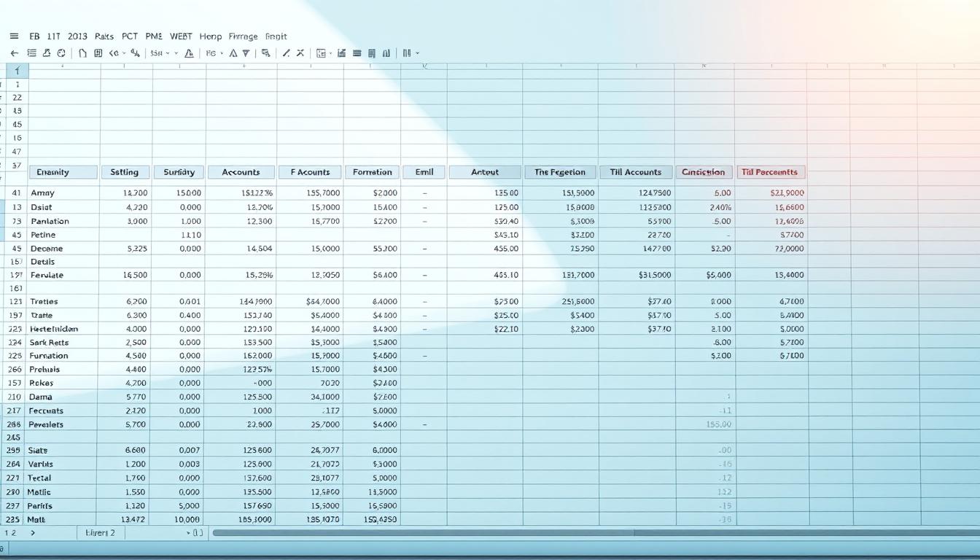Select the Furnation row label cell
Viewport: 980px width, 560px height.
(63, 356)
